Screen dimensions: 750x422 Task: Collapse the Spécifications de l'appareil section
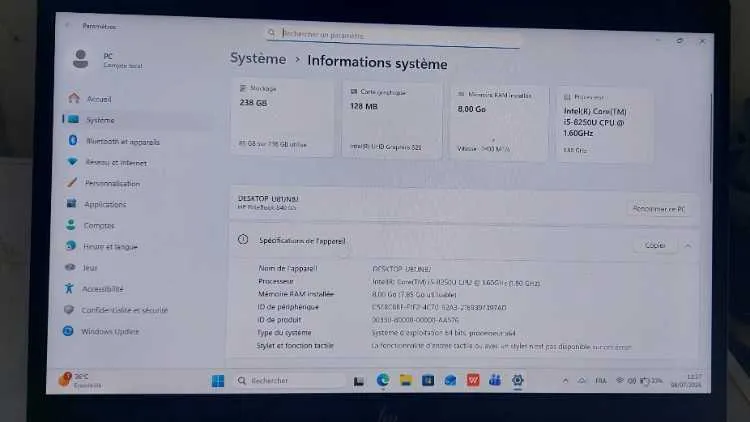[688, 245]
